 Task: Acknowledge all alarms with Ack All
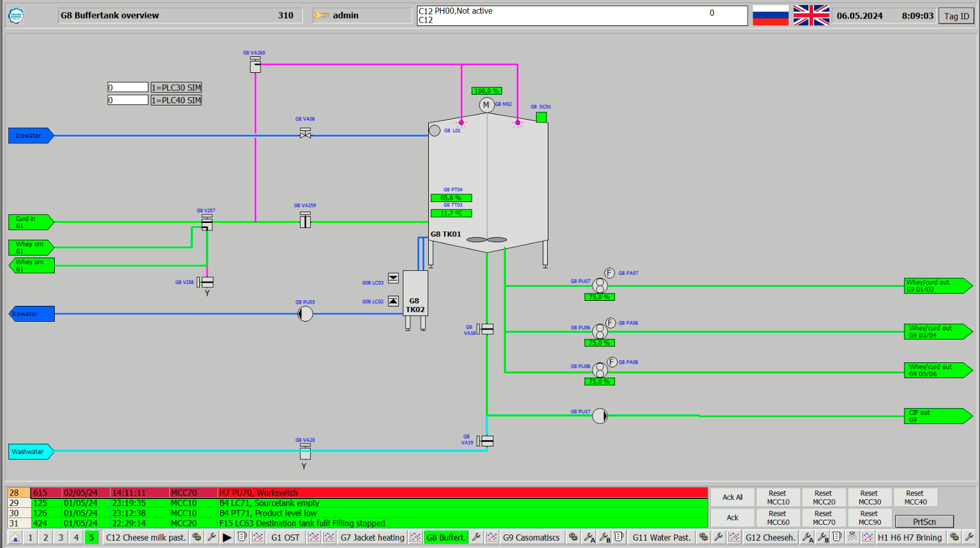point(732,497)
